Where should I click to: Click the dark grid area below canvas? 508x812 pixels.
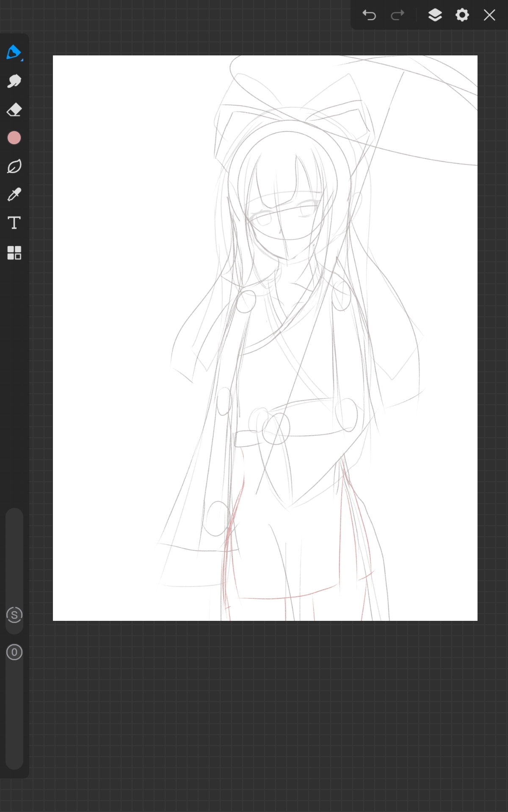coord(265,715)
